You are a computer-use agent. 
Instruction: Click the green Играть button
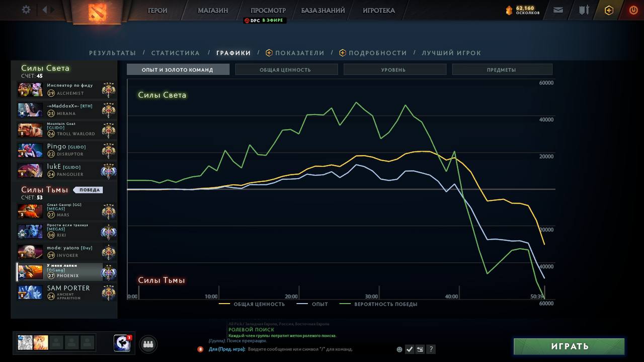pyautogui.click(x=569, y=346)
